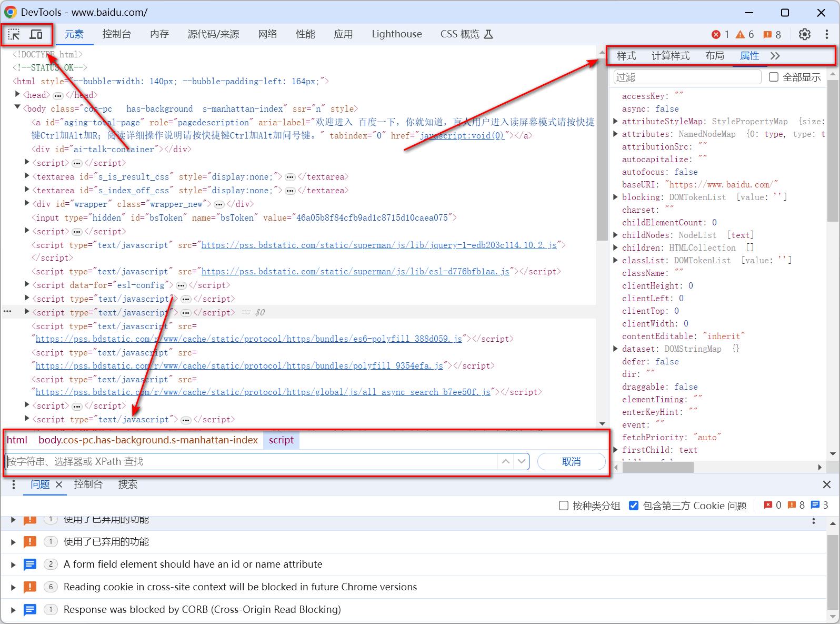Expand textarea s_is_result_css node

(x=27, y=176)
